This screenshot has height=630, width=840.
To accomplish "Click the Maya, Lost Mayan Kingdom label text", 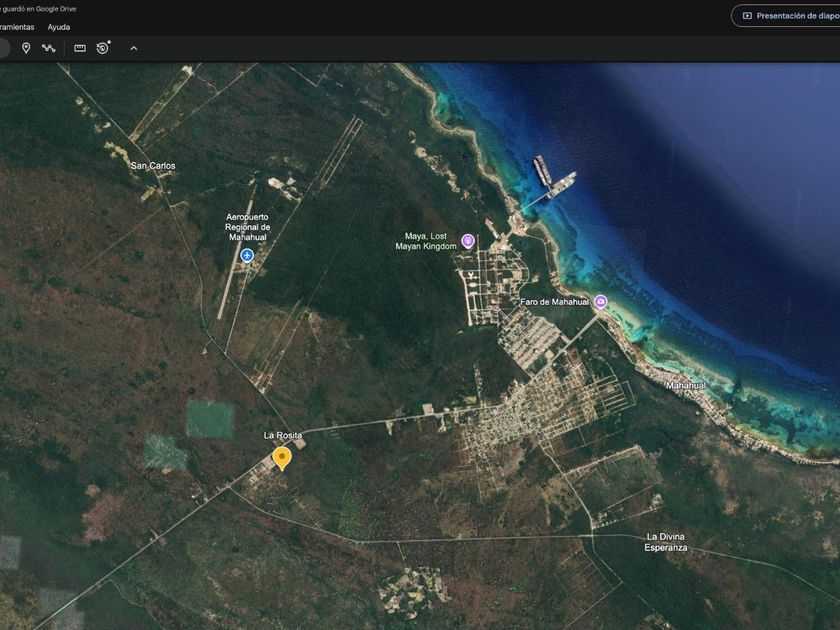I will 426,241.
